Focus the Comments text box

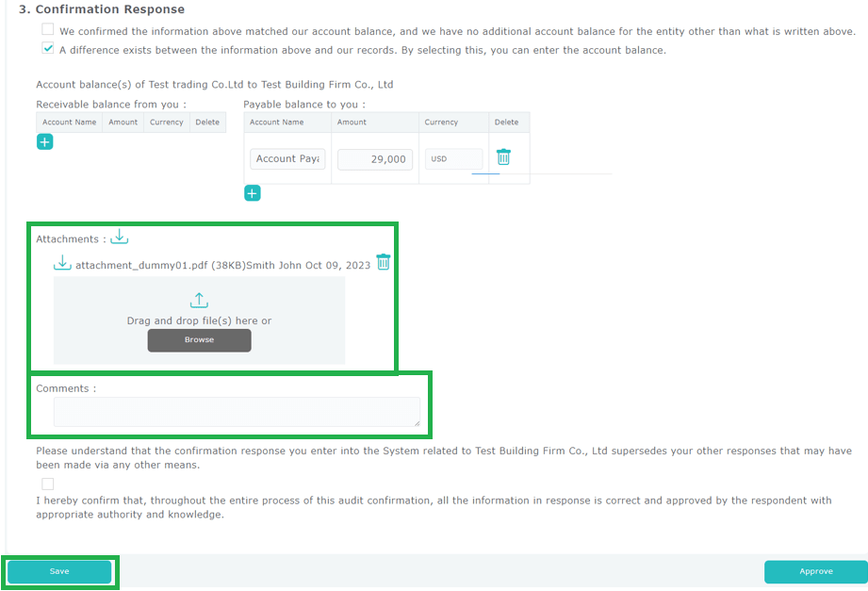tap(237, 412)
